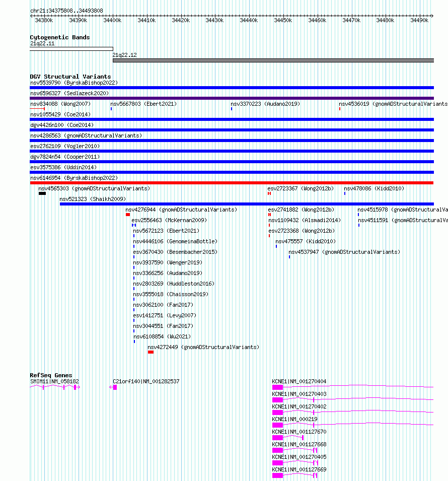Open KCNE1|NM_001270402 transcript

pos(300,407)
